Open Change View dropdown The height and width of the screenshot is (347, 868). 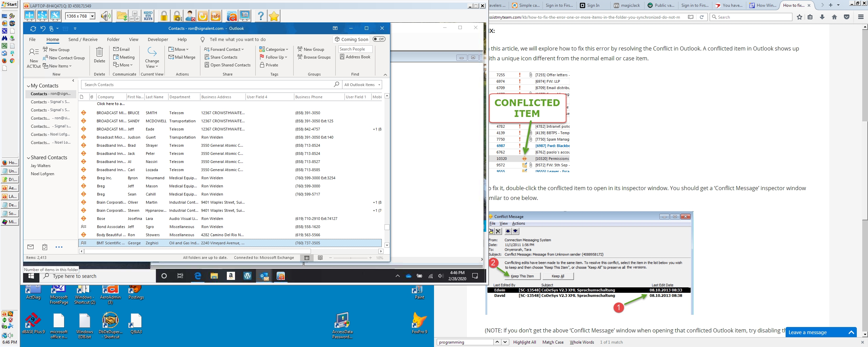(152, 58)
